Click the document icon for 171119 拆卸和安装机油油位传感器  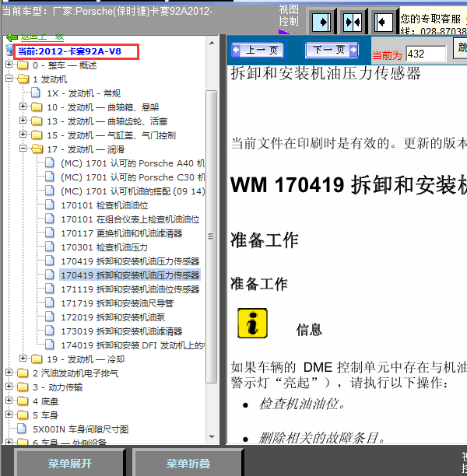click(x=50, y=289)
